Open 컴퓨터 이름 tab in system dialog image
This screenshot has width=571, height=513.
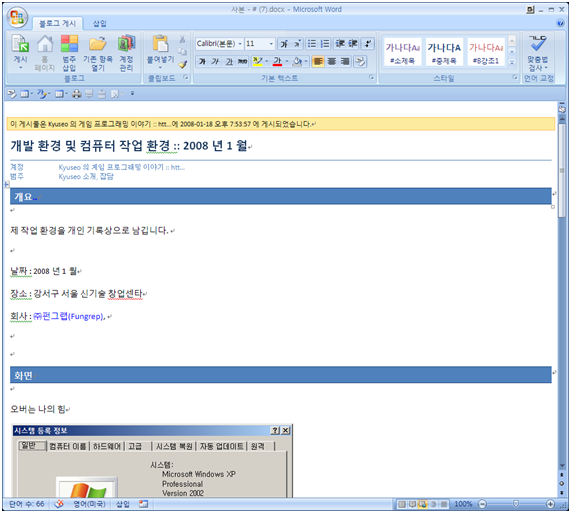[x=68, y=446]
